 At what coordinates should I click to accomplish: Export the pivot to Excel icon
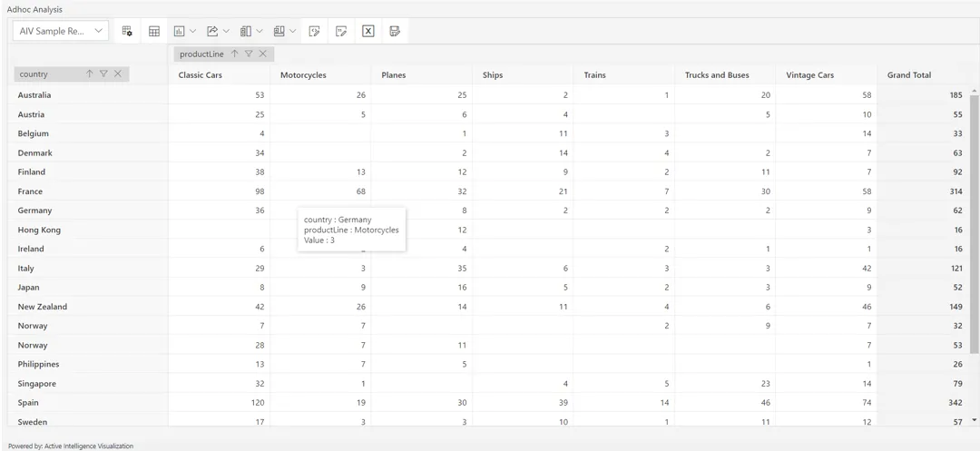368,31
